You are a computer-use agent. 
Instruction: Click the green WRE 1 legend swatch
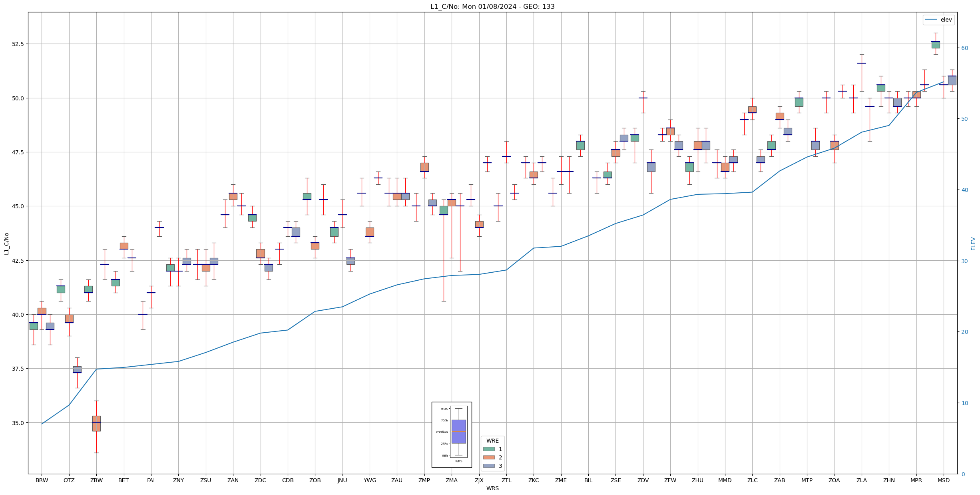(x=488, y=449)
